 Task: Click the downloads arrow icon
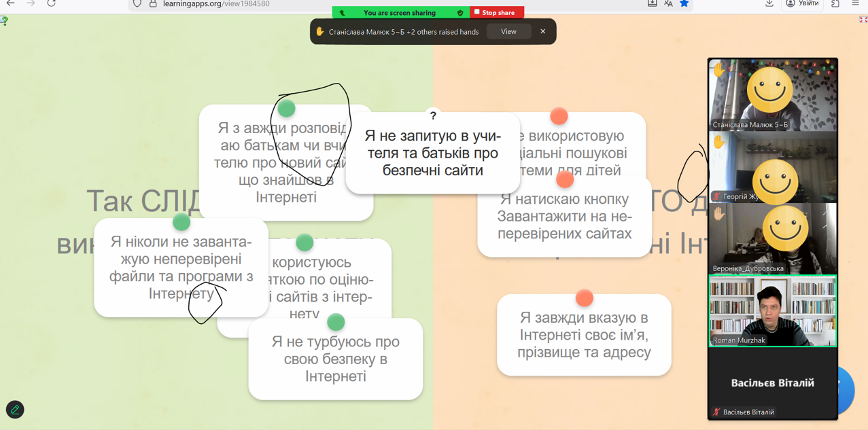[x=769, y=4]
